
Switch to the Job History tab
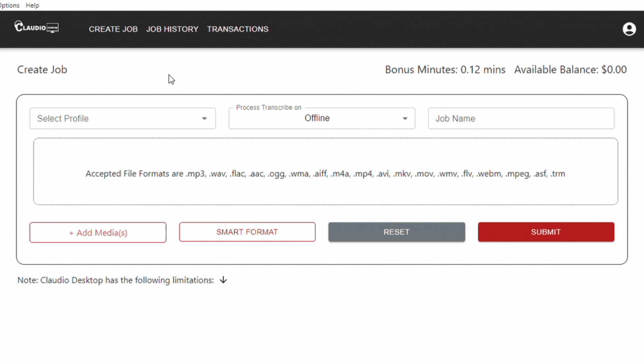172,29
